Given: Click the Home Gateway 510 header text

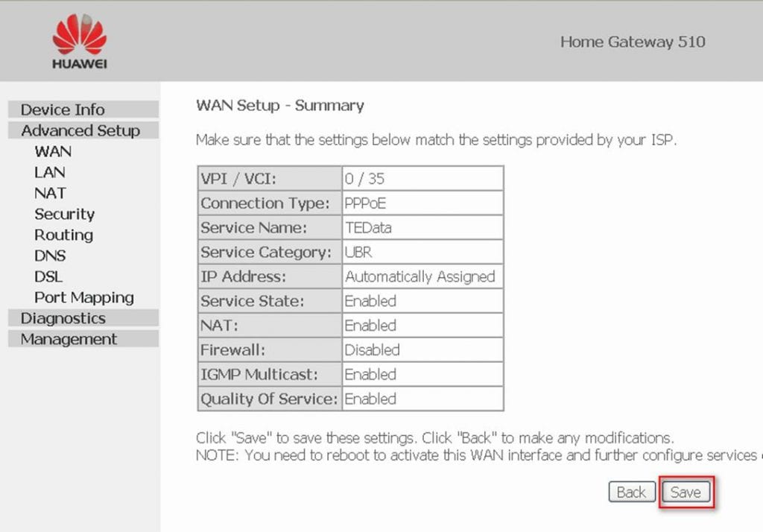Looking at the screenshot, I should click(632, 42).
